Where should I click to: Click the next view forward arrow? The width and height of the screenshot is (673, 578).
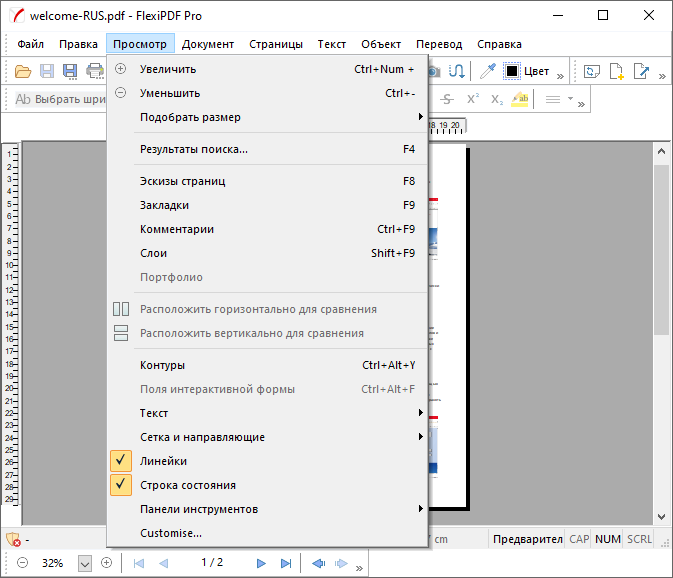[341, 563]
